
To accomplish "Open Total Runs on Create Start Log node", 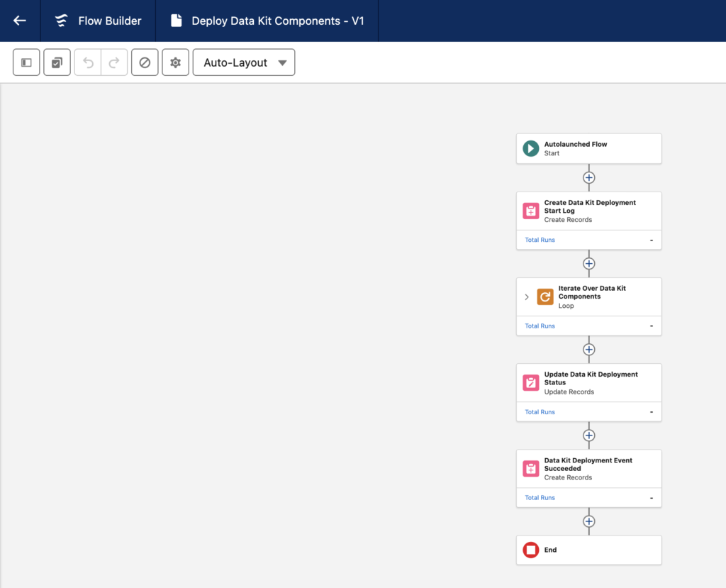I will click(539, 240).
